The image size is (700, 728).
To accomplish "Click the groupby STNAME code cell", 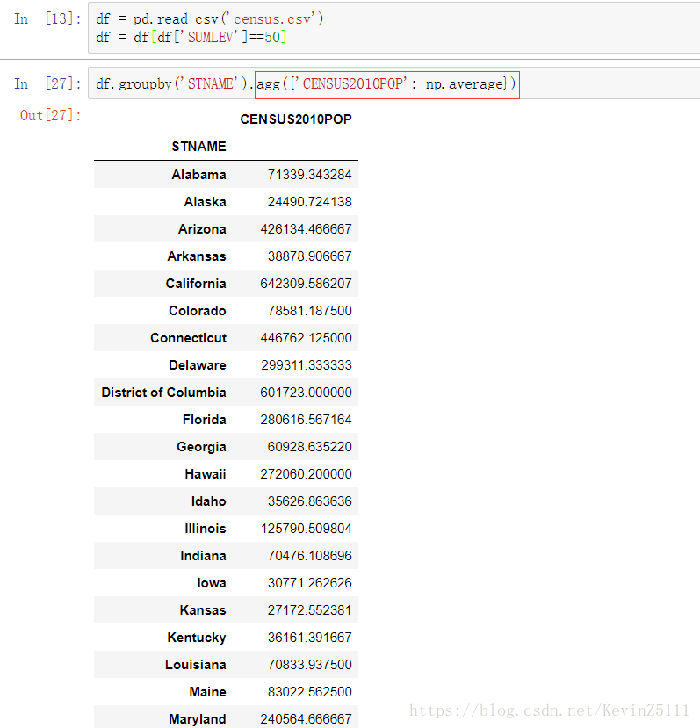I will point(393,83).
